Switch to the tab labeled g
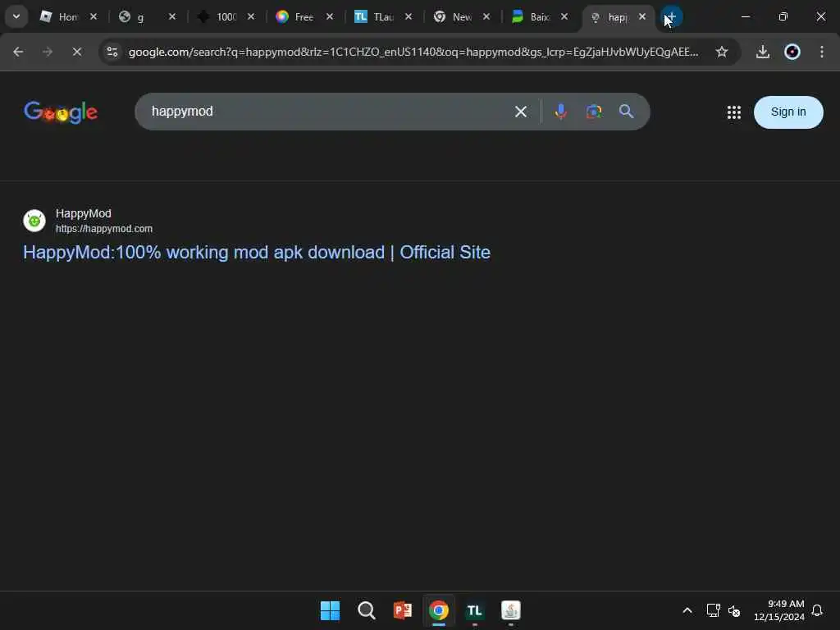This screenshot has height=630, width=840. 140,16
